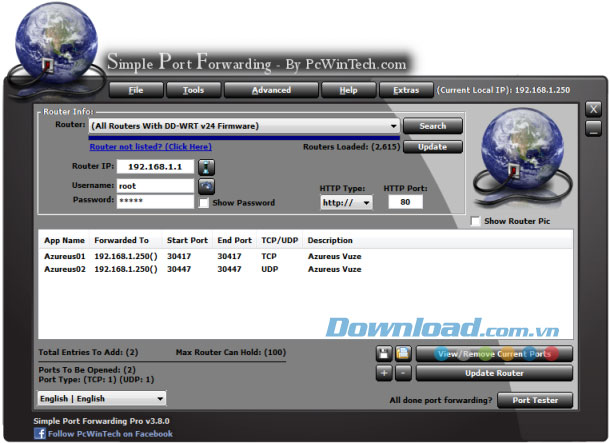
Task: Click the Facebook icon at bottom left
Action: [40, 434]
